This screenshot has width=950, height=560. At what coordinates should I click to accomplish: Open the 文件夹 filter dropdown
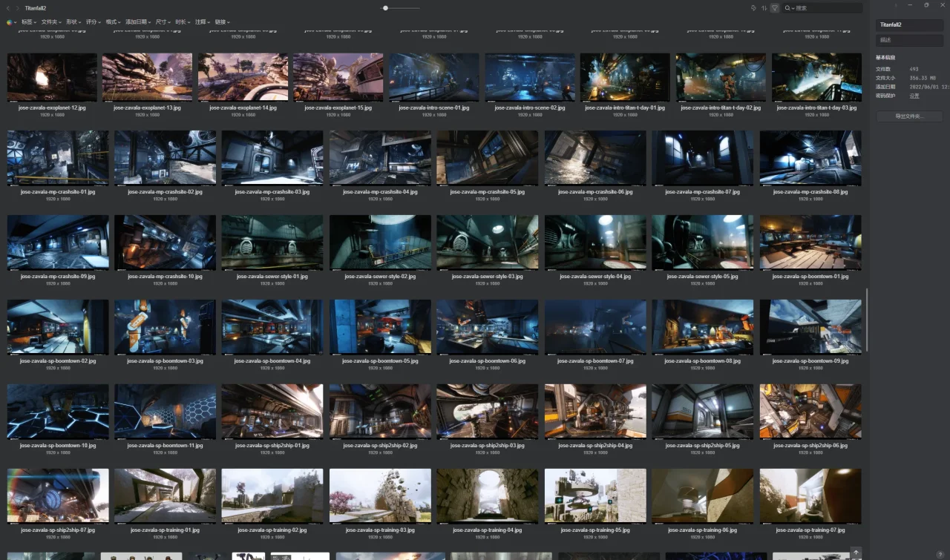tap(51, 22)
